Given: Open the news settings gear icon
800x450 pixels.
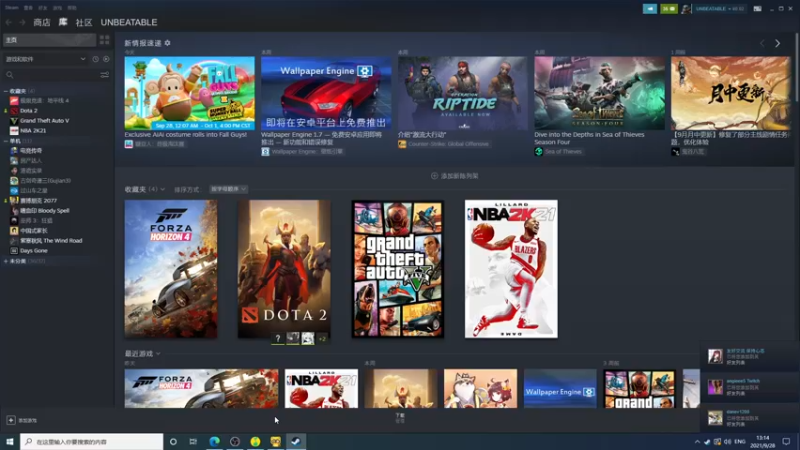Looking at the screenshot, I should pos(167,43).
